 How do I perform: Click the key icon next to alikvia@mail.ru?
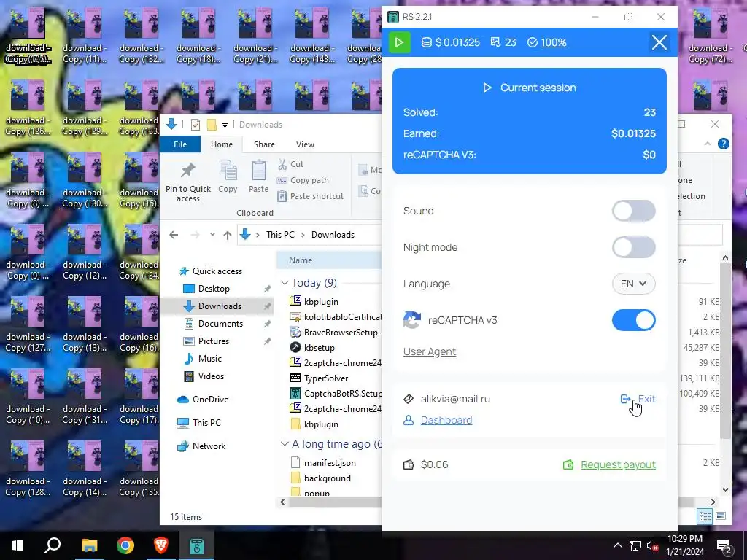coord(409,399)
